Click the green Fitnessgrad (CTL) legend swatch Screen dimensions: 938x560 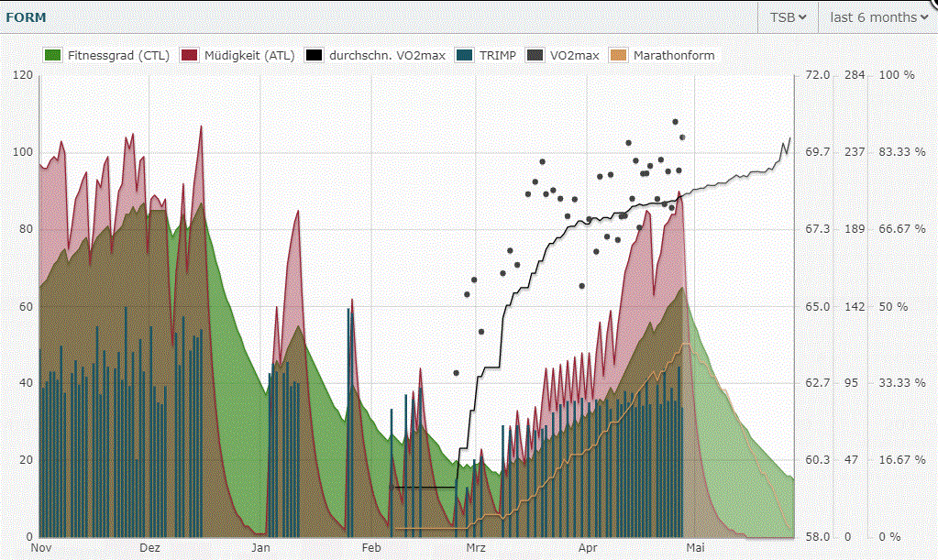click(x=52, y=55)
